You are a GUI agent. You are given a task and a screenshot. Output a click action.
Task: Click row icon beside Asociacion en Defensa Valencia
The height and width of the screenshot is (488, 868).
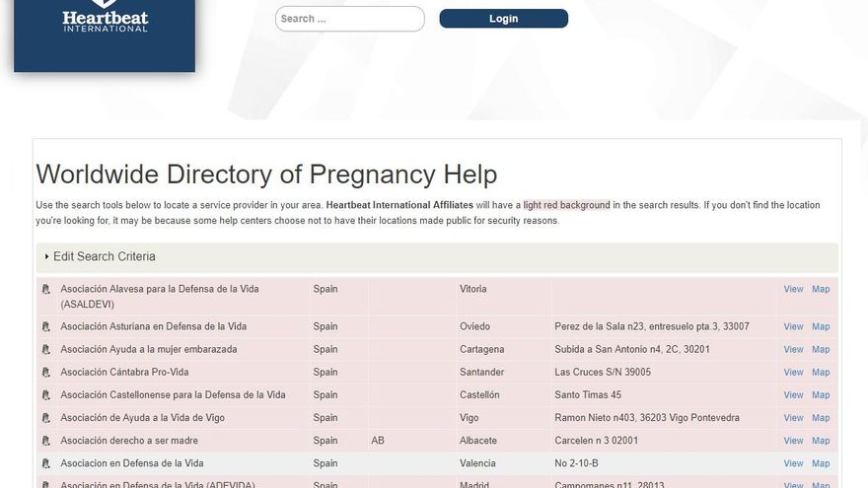pos(45,463)
